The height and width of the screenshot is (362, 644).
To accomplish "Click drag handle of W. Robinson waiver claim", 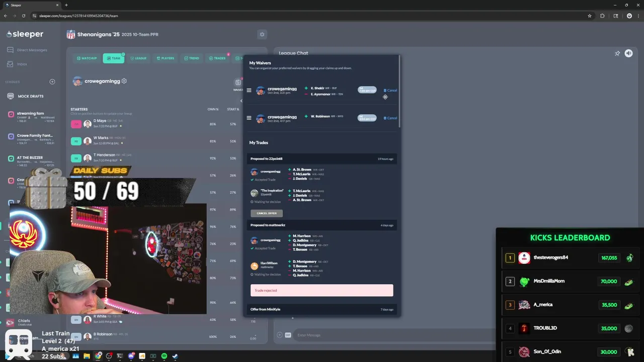I will point(249,118).
